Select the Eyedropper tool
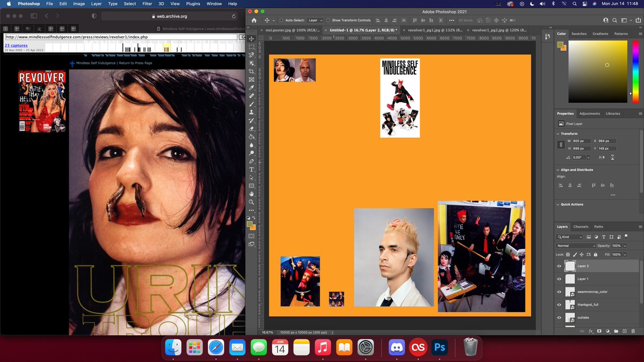Screen dimensions: 644x362 252,87
